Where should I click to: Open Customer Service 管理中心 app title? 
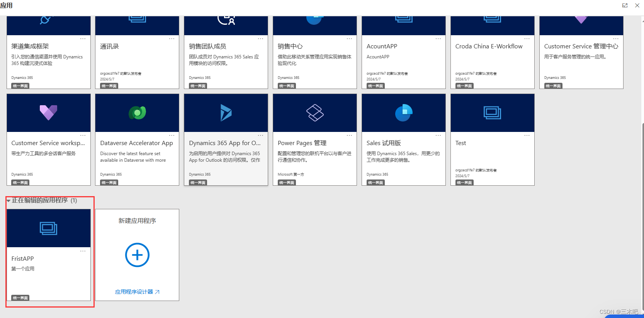tap(581, 46)
